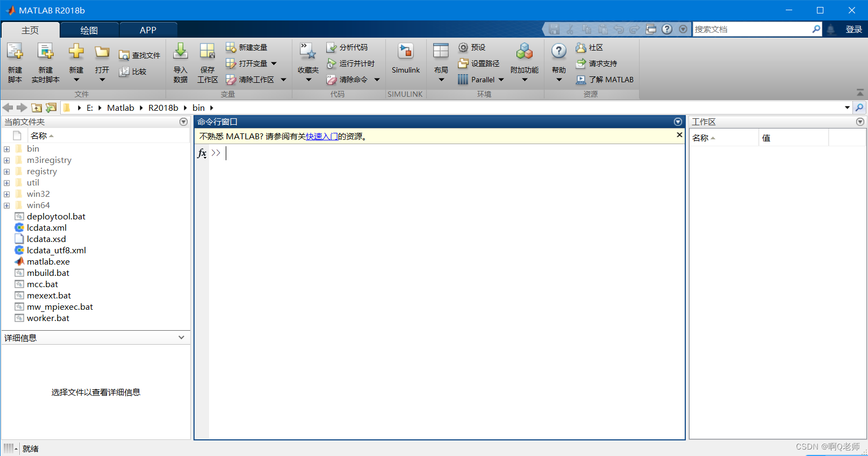Open the Clear Commands (清除命令) dropdown arrow
The width and height of the screenshot is (868, 456).
pyautogui.click(x=377, y=80)
